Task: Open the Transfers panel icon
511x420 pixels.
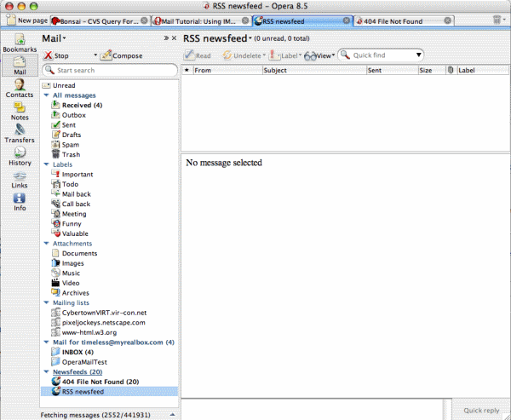Action: (20, 129)
